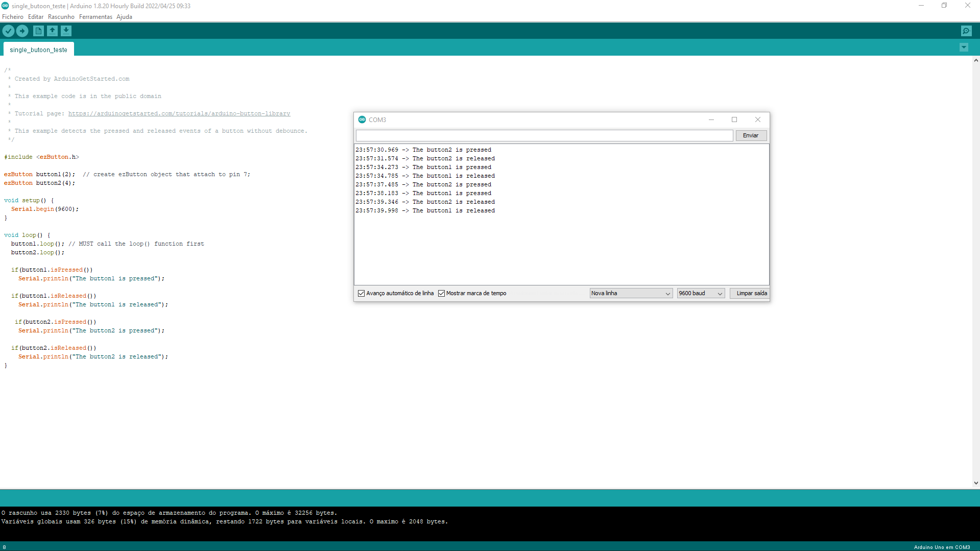Expand the sketch tab options dropdown arrow

point(964,47)
